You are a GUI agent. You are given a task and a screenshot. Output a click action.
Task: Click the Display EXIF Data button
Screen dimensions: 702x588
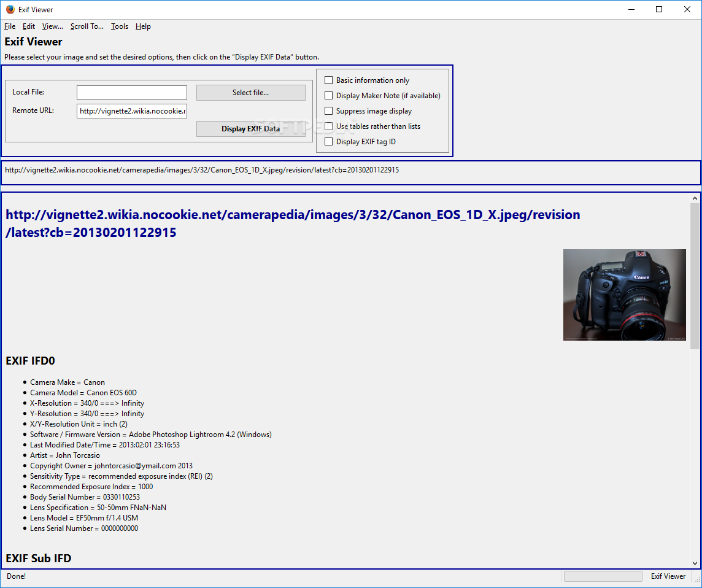point(251,129)
